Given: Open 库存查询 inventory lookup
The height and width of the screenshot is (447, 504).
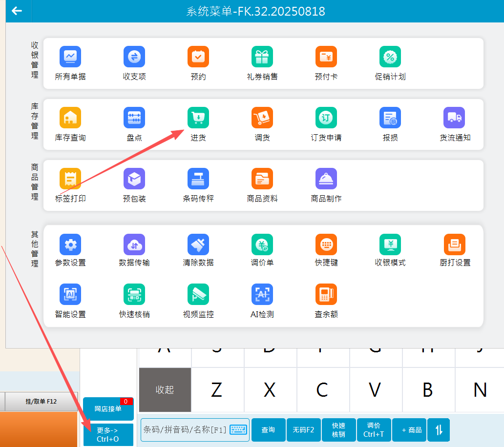Looking at the screenshot, I should pos(70,118).
